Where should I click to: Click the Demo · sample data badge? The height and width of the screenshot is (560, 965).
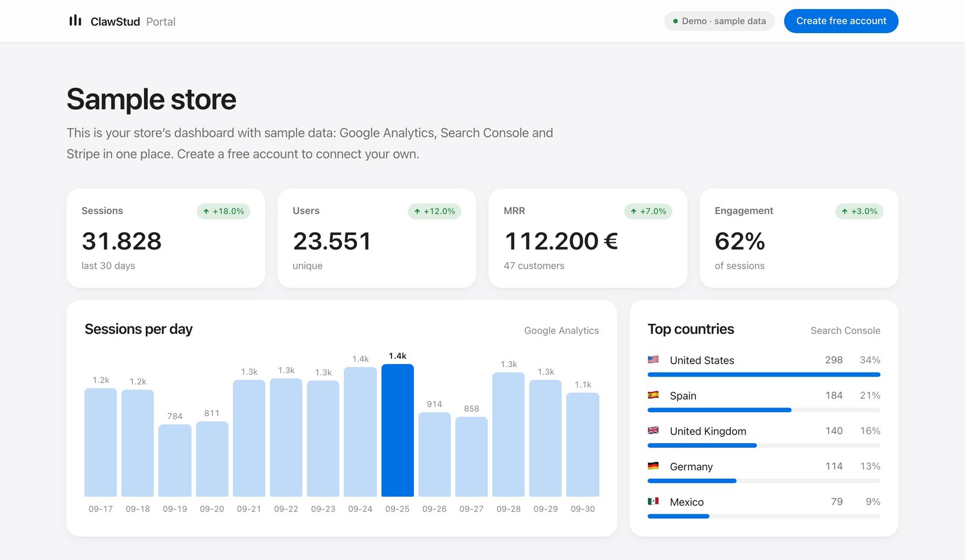720,21
